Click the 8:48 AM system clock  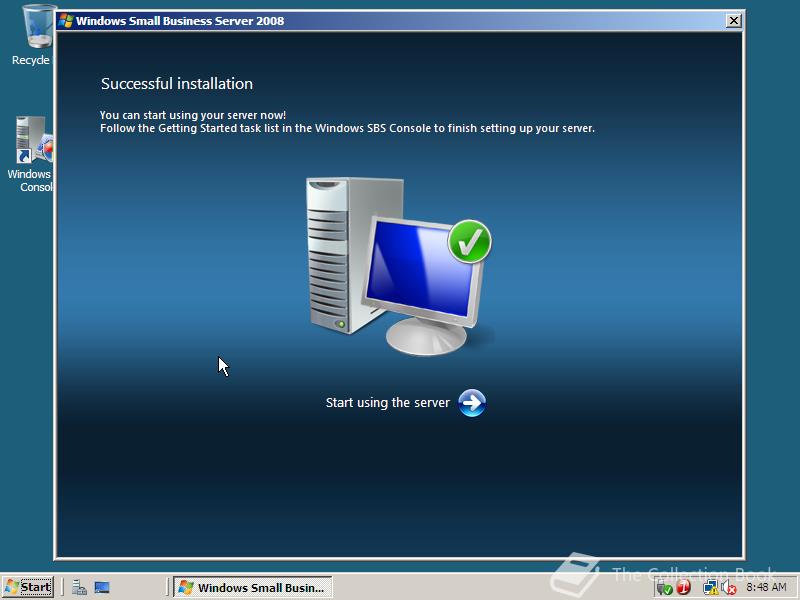tap(766, 587)
